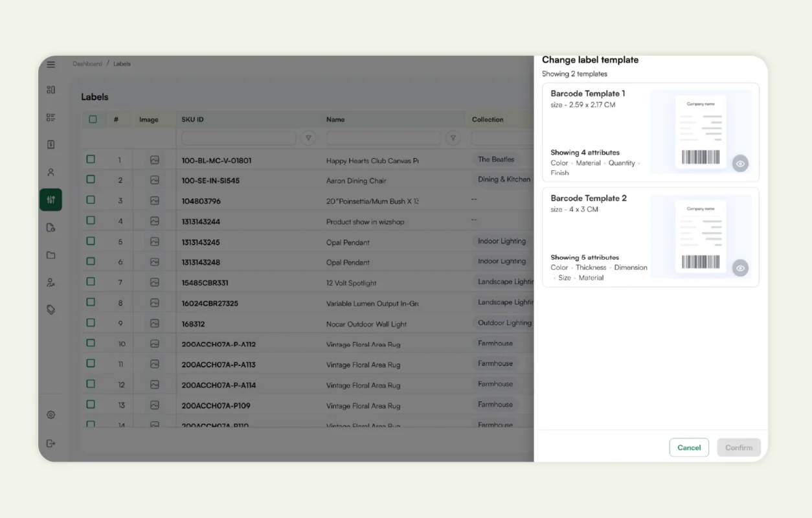Check the select-all checkbox in table header

93,119
